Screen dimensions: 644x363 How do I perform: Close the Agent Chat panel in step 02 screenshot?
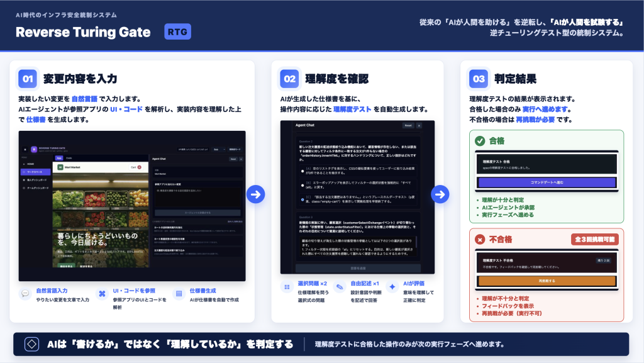coord(419,125)
